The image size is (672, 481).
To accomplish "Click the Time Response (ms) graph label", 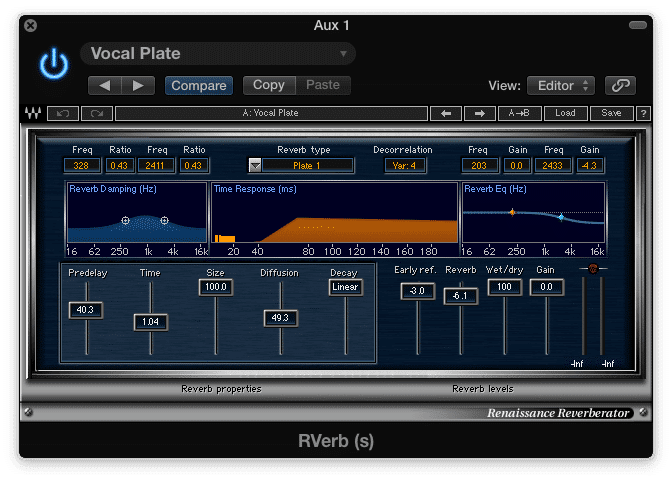I will point(255,189).
